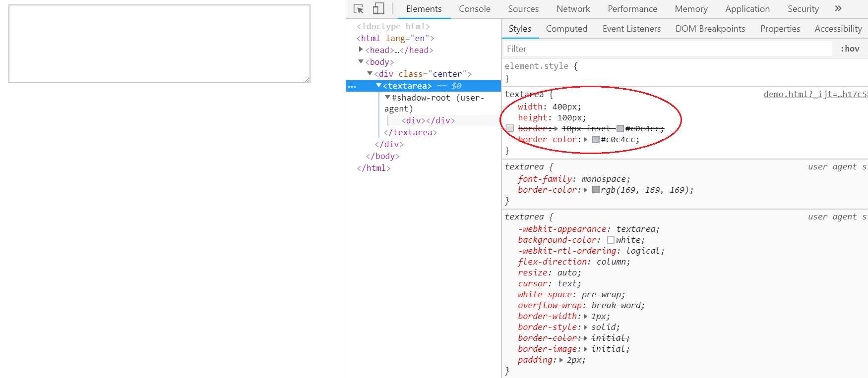Click the textarea resize grip corner
The image size is (868, 378).
307,79
